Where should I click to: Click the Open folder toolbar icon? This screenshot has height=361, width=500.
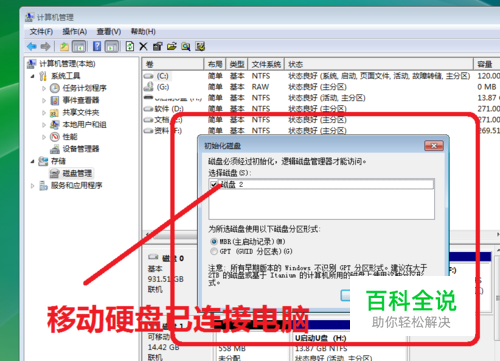(x=172, y=46)
